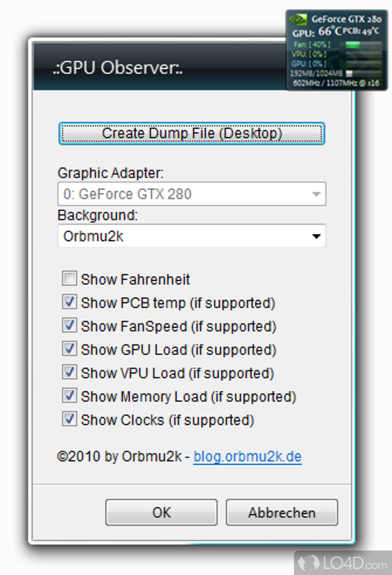Click the clock speed readout in the gadget
Viewport: 392px width, 575px height.
pos(336,83)
